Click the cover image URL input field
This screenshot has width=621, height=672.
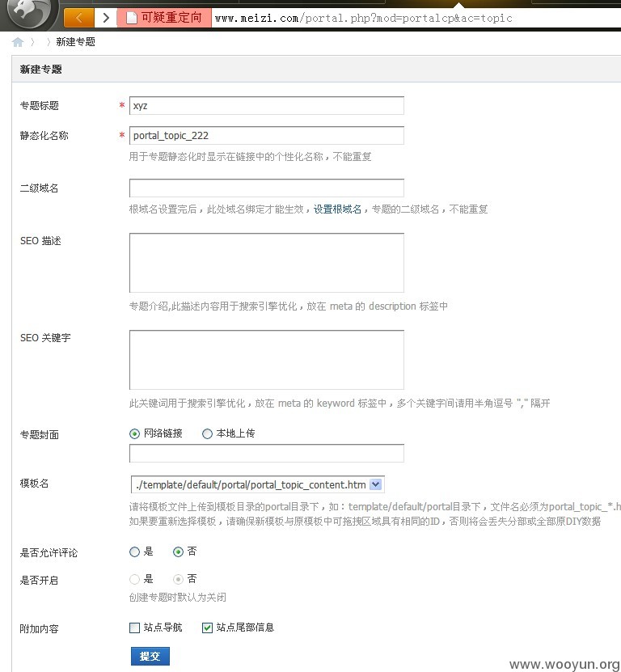pos(267,454)
